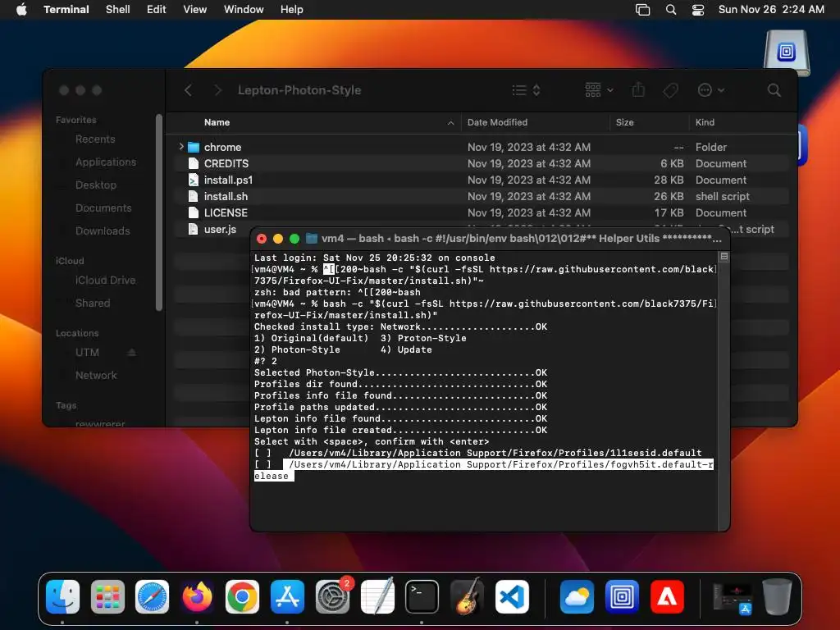840x630 pixels.
Task: Launch Safari from the dock
Action: (x=152, y=597)
